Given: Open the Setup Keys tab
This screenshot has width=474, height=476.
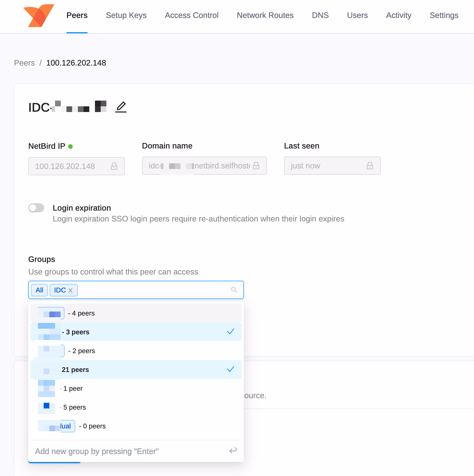Looking at the screenshot, I should tap(126, 15).
